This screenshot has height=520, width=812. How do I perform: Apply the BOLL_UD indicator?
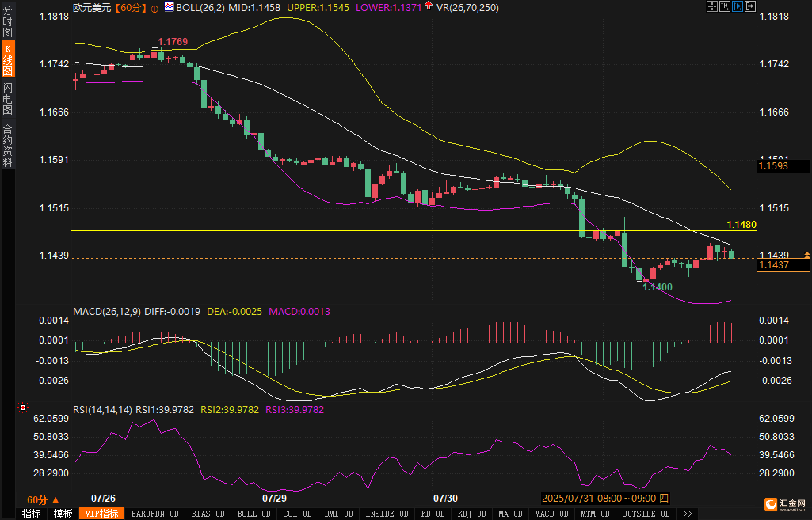[x=254, y=514]
